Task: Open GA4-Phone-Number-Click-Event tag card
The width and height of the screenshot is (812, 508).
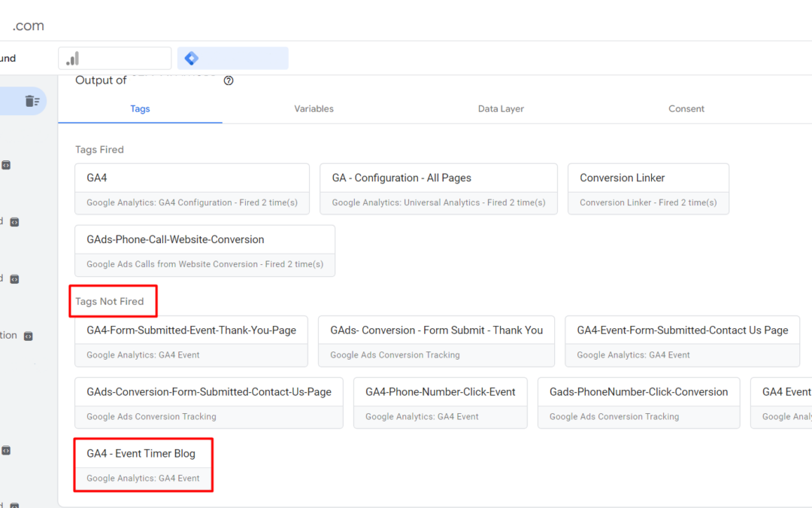Action: [x=440, y=403]
